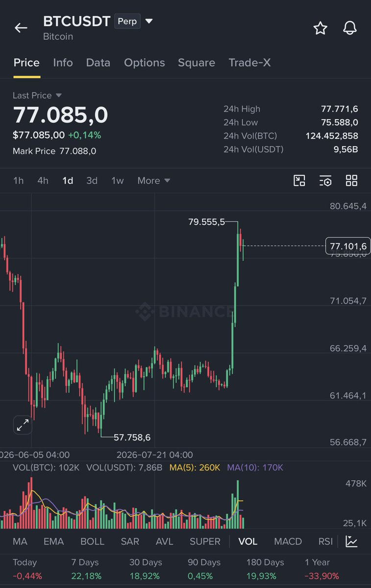Screen dimensions: 371x588
Task: Toggle the MA indicator
Action: (20, 541)
